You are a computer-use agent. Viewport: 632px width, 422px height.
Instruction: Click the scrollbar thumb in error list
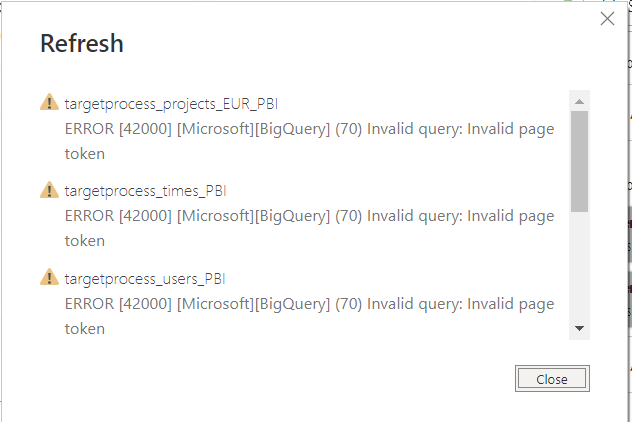point(579,161)
